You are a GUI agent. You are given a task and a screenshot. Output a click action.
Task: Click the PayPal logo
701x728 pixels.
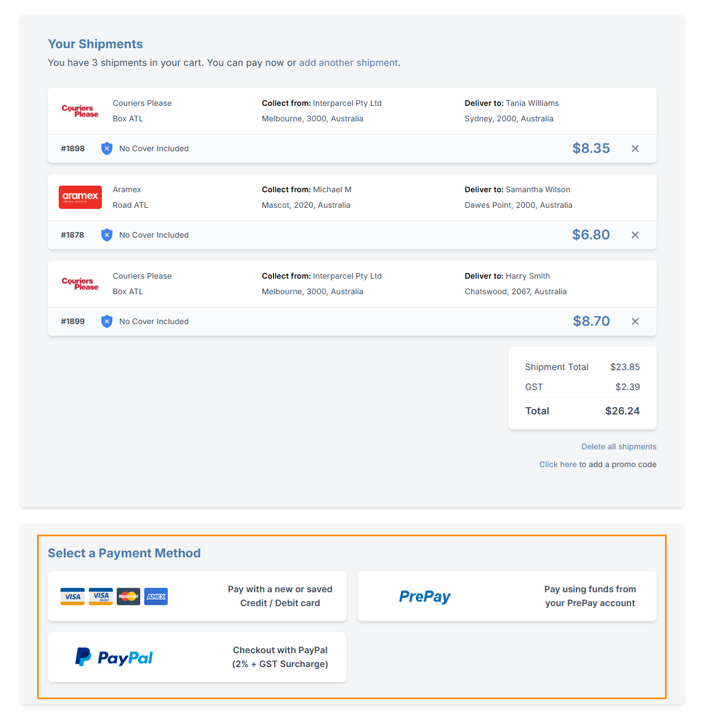pos(114,657)
